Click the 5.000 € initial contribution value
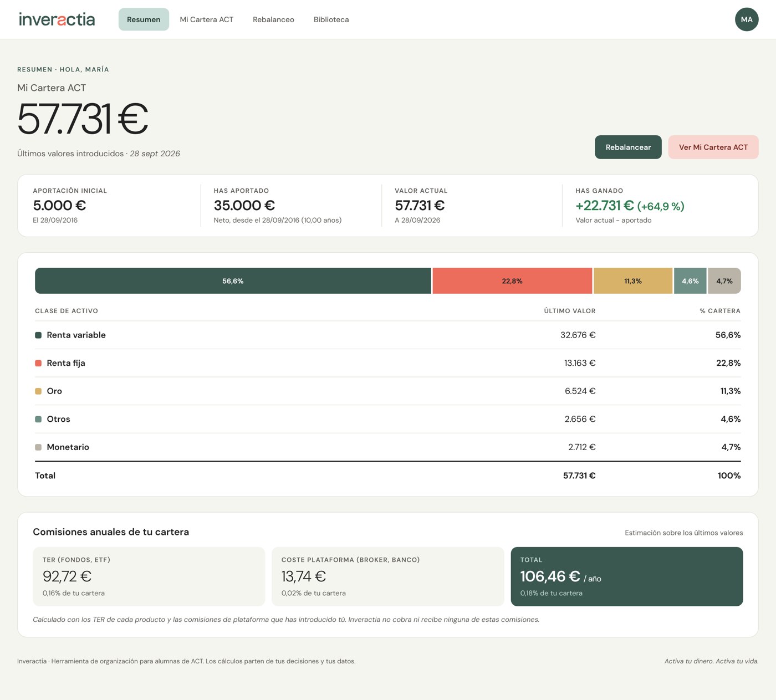 (59, 206)
